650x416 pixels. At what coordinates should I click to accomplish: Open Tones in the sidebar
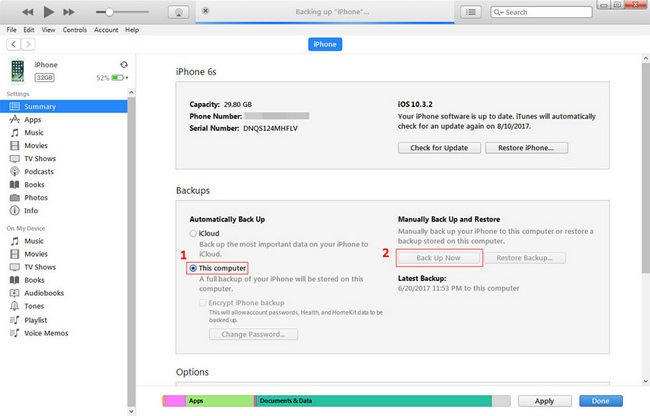pyautogui.click(x=34, y=306)
